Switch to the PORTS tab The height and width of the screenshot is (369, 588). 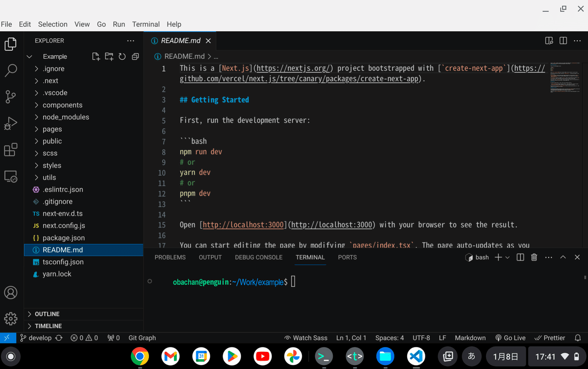coord(347,257)
